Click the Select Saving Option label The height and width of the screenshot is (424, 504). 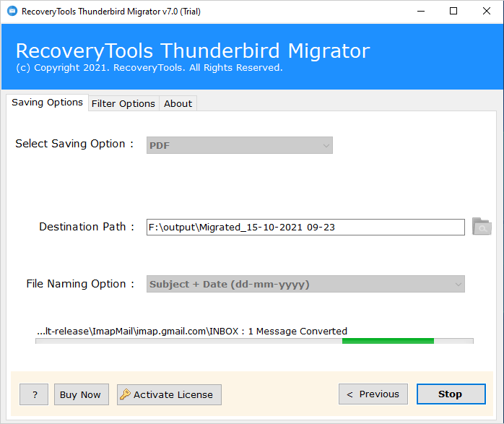tap(74, 144)
